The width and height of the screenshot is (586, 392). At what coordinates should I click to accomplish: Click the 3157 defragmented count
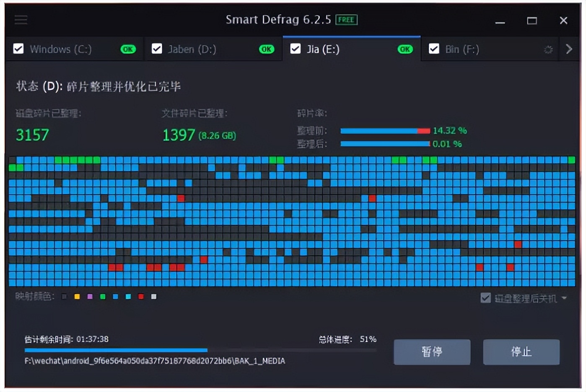[32, 135]
